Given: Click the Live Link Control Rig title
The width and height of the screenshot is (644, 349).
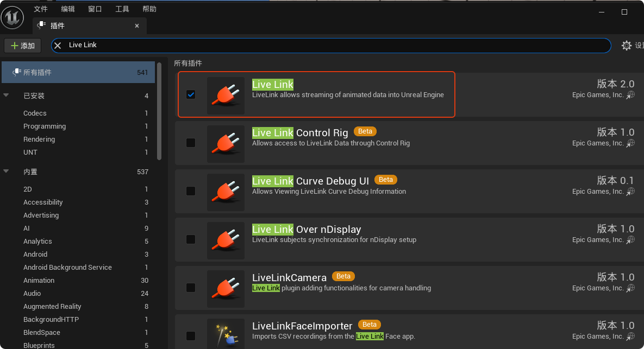Looking at the screenshot, I should (x=300, y=133).
